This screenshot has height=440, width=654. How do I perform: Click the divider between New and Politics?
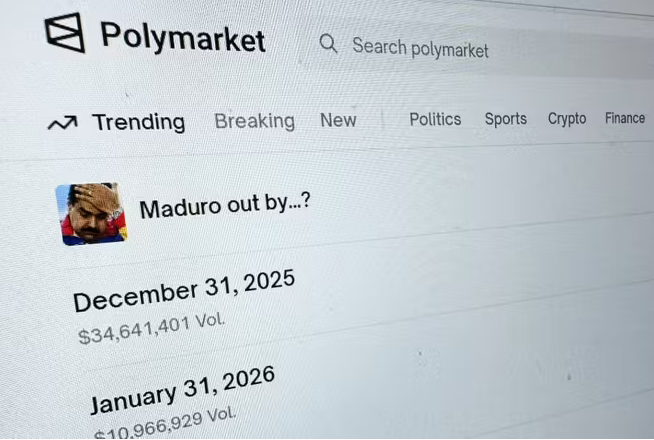[383, 120]
